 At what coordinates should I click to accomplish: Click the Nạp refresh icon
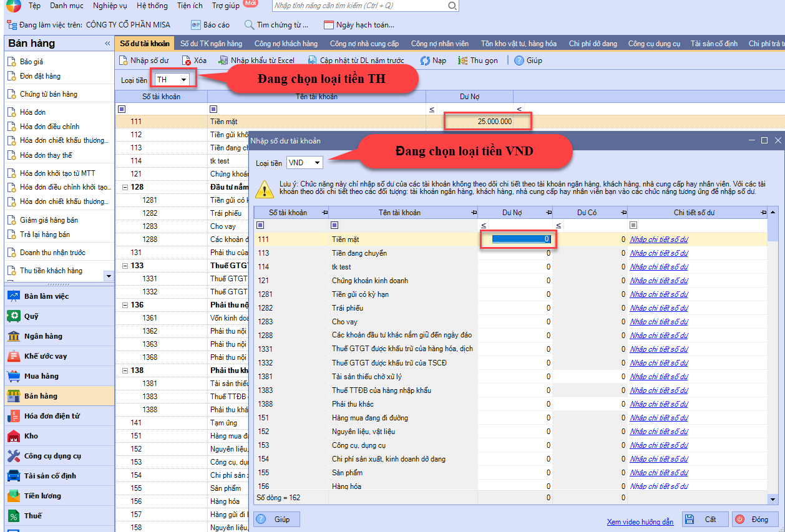point(426,60)
